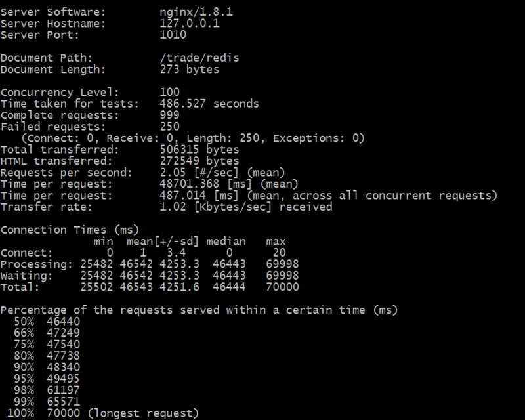Click the 486.527 seconds time taken value
The image size is (525, 420).
pyautogui.click(x=209, y=104)
